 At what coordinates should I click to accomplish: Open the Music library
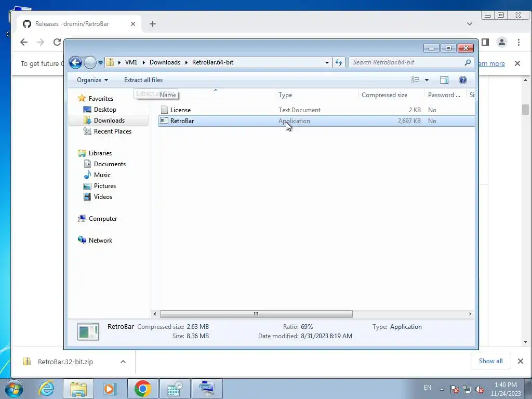click(102, 175)
